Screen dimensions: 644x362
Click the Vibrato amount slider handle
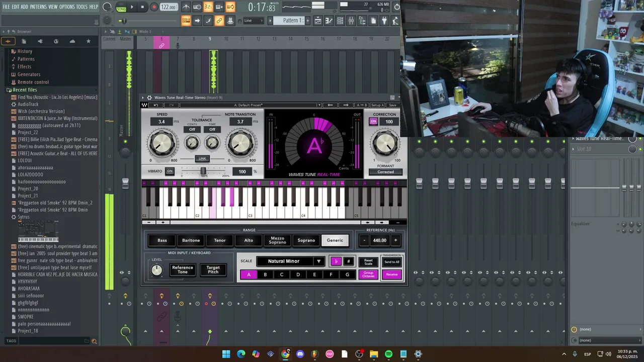point(203,171)
